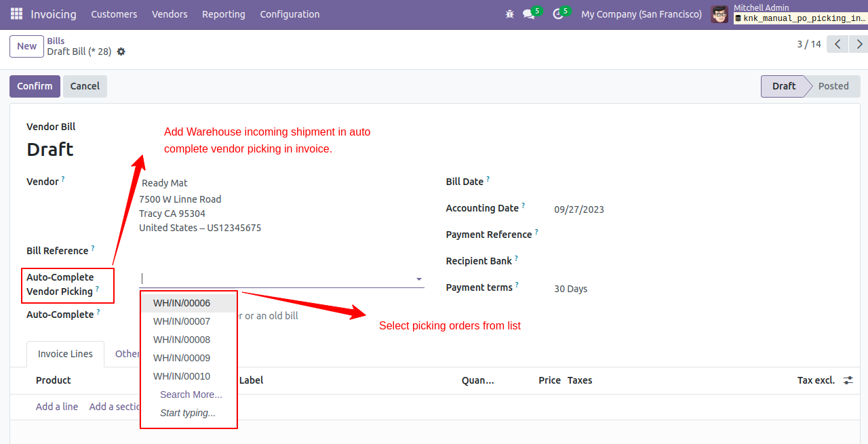Open the conversations chat icon
This screenshot has height=444, width=868.
[x=528, y=14]
